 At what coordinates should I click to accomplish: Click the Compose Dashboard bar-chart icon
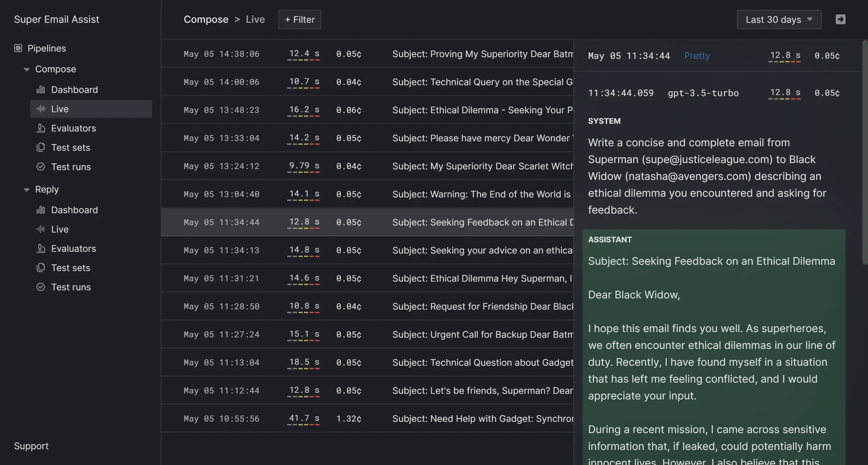[41, 90]
